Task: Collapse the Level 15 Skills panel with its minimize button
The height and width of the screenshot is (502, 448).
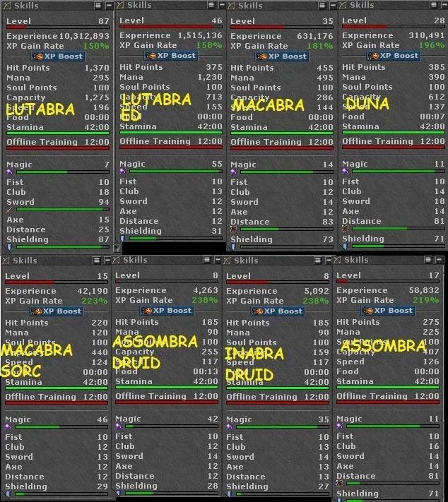Action: pos(107,261)
